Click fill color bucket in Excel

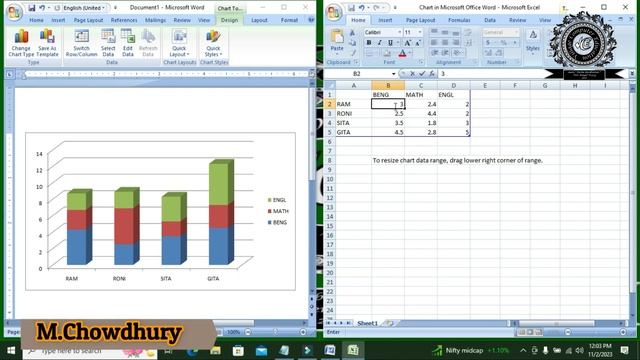[x=386, y=53]
